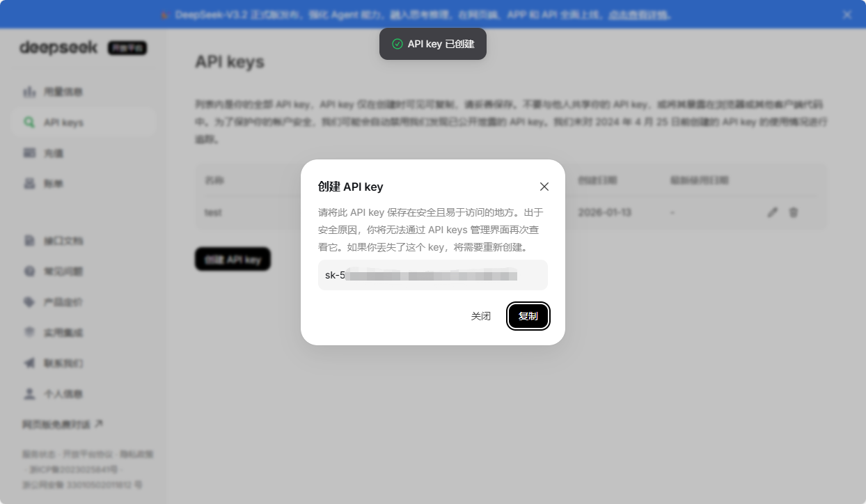Open the 常见问题 FAQ sidebar icon

tap(29, 271)
